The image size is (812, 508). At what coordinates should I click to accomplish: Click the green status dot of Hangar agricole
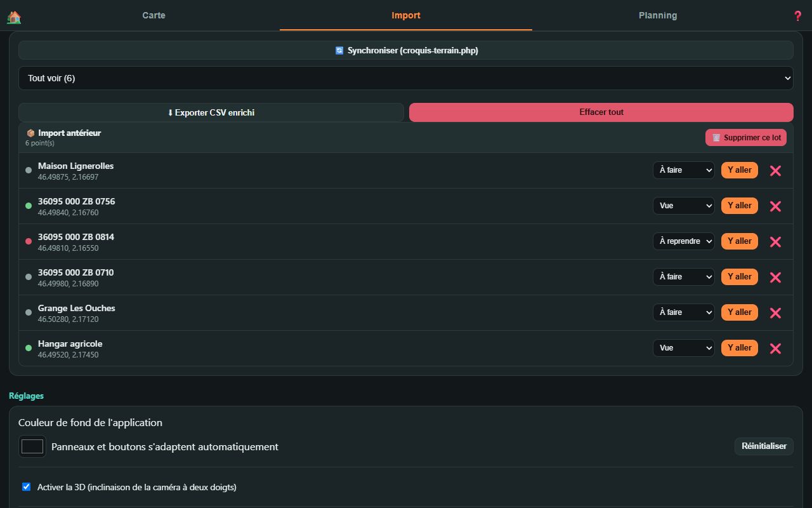point(29,348)
